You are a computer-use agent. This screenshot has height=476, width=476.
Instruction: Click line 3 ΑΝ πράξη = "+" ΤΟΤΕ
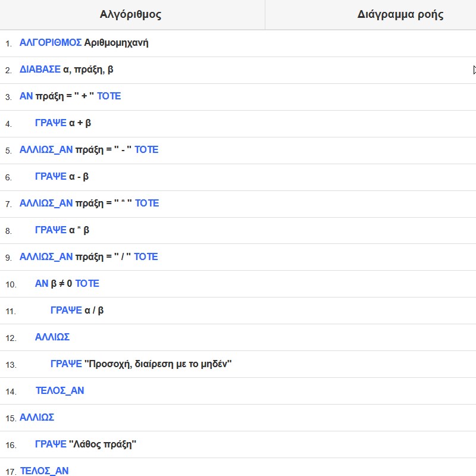click(x=70, y=96)
